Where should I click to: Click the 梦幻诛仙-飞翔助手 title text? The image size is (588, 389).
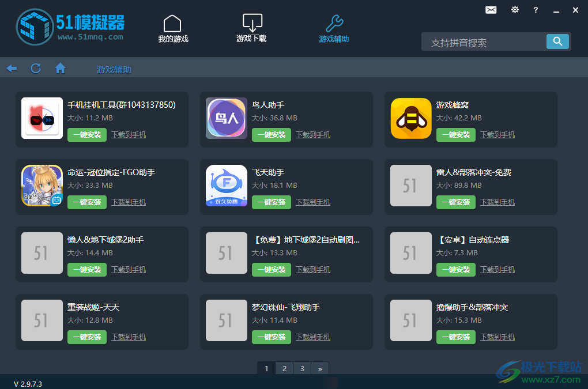coord(286,308)
